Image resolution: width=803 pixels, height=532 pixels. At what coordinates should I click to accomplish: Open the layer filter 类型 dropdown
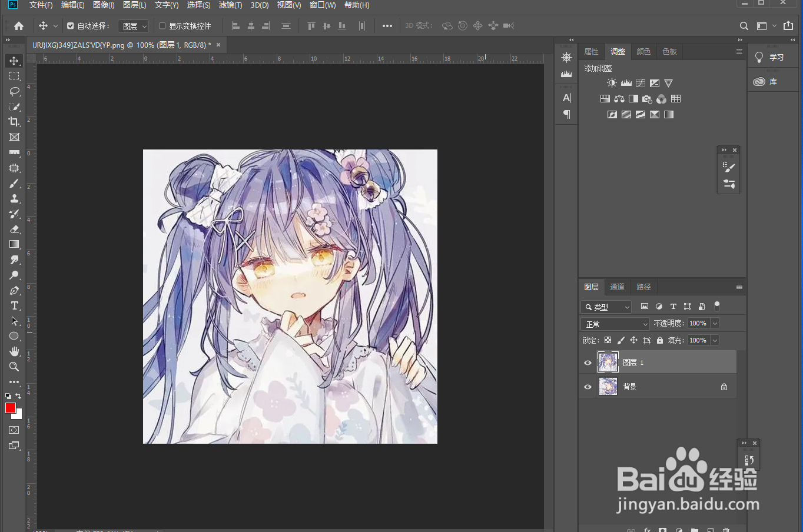pos(606,307)
